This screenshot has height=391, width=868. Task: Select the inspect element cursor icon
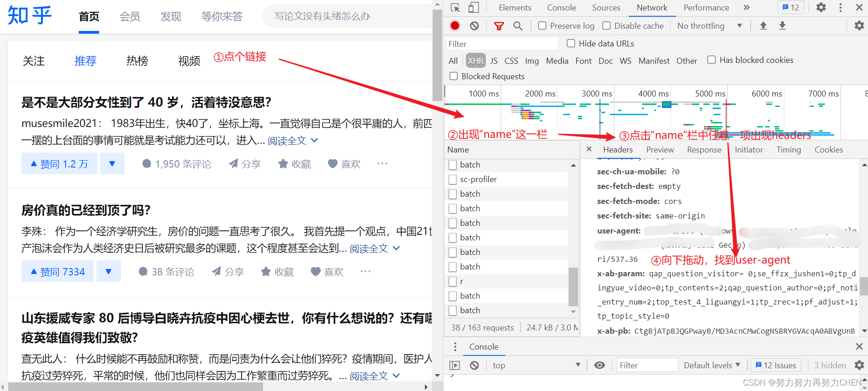coord(455,8)
